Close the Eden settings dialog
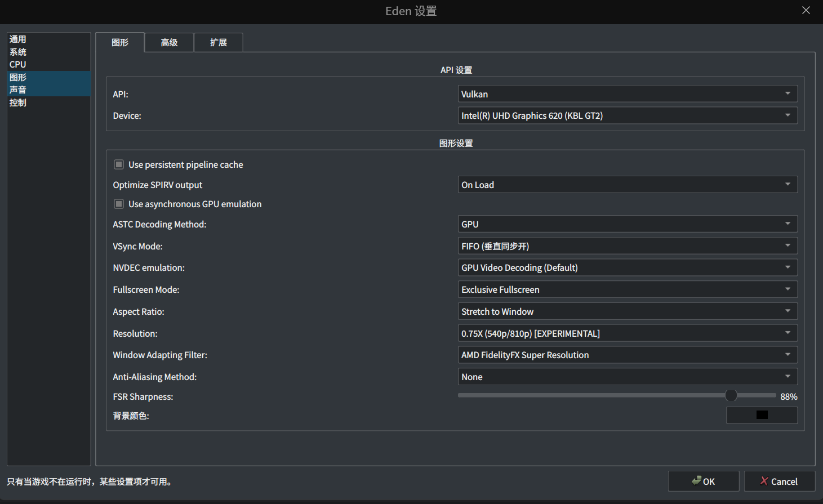The height and width of the screenshot is (504, 823). pos(806,10)
